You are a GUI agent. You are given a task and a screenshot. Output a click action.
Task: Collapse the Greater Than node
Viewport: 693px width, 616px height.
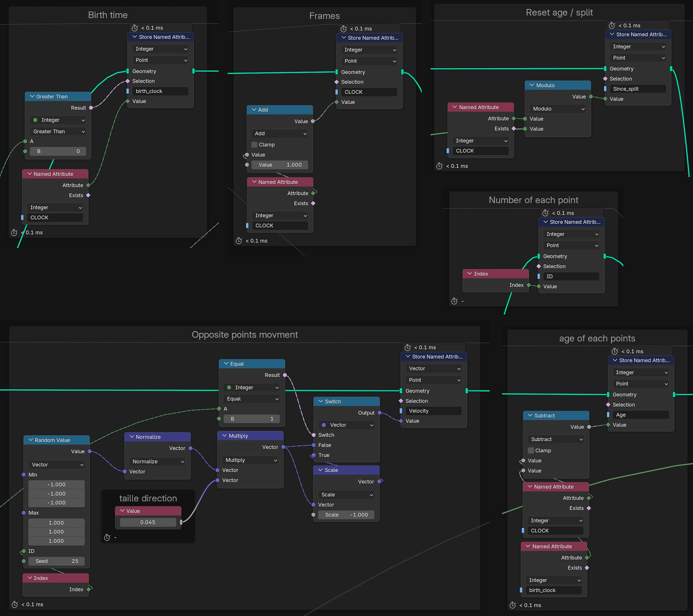click(32, 97)
